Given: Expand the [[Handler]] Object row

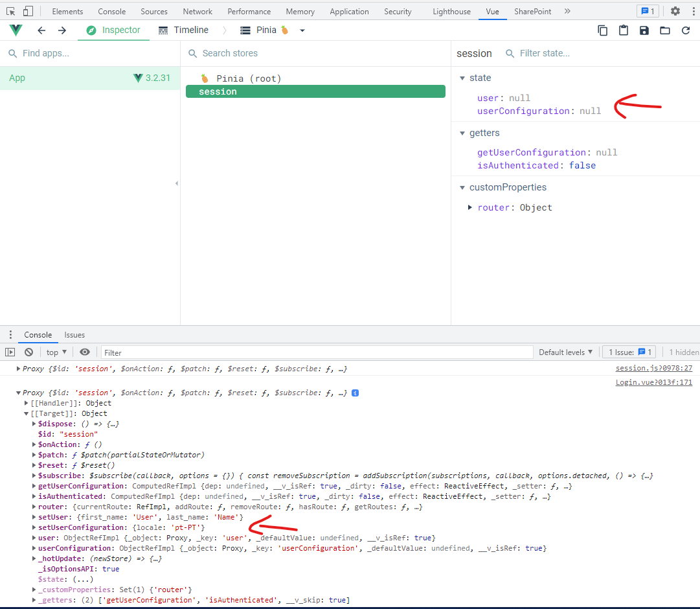Looking at the screenshot, I should [x=27, y=403].
